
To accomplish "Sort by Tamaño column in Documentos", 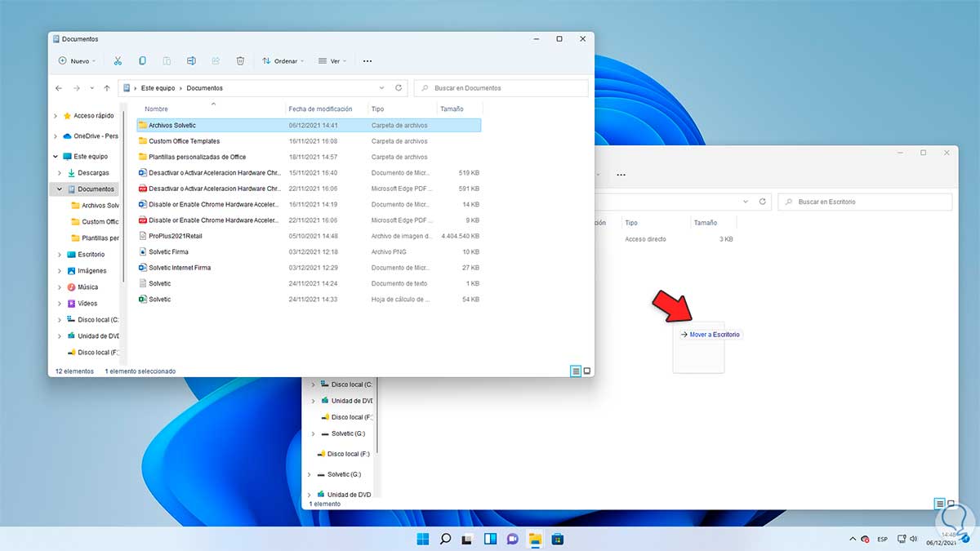I will click(x=452, y=109).
